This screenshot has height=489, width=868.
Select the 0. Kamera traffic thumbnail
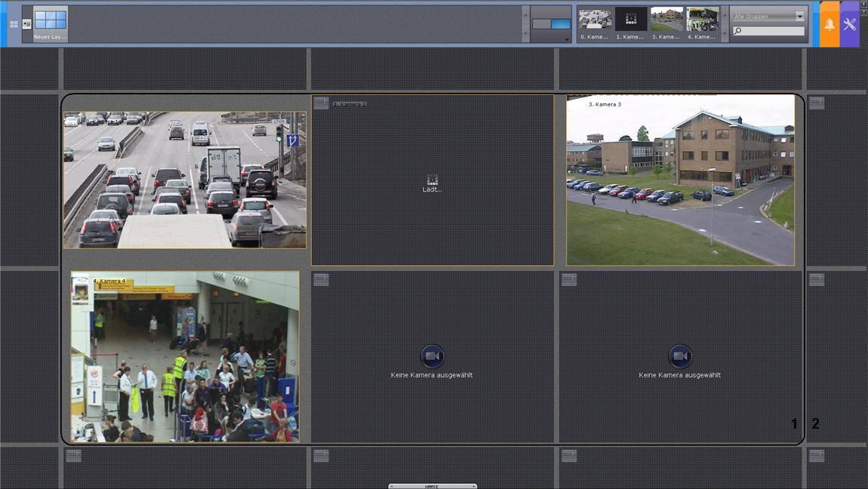tap(594, 20)
